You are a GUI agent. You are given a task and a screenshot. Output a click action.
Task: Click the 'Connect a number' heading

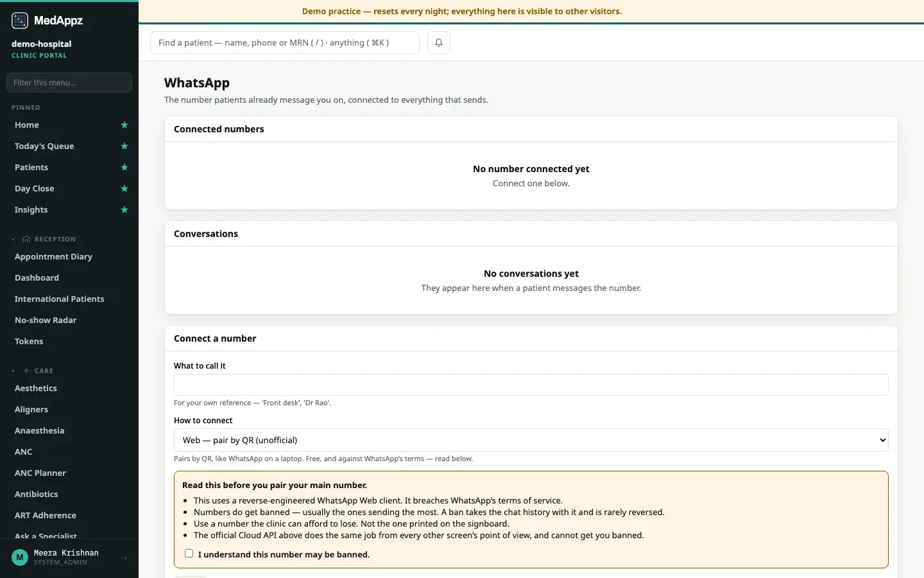[215, 338]
